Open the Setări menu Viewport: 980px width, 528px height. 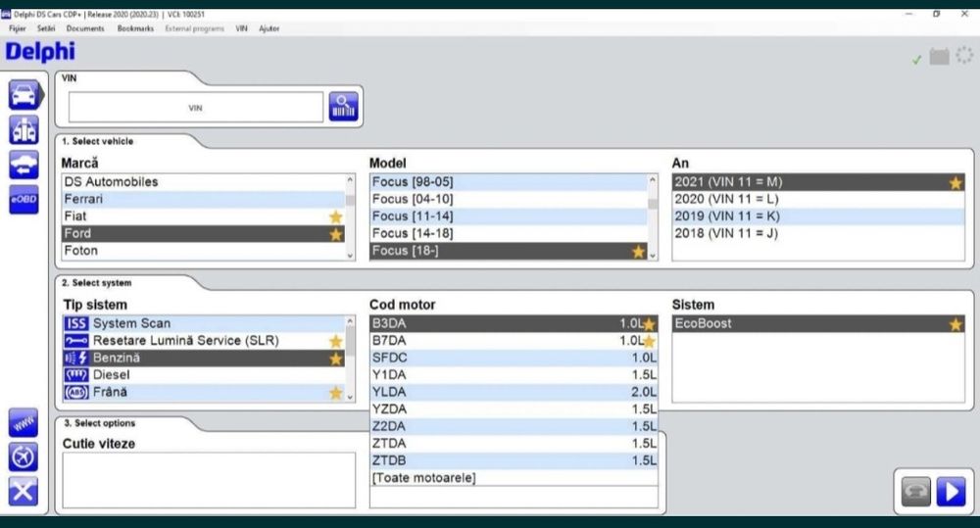click(46, 28)
